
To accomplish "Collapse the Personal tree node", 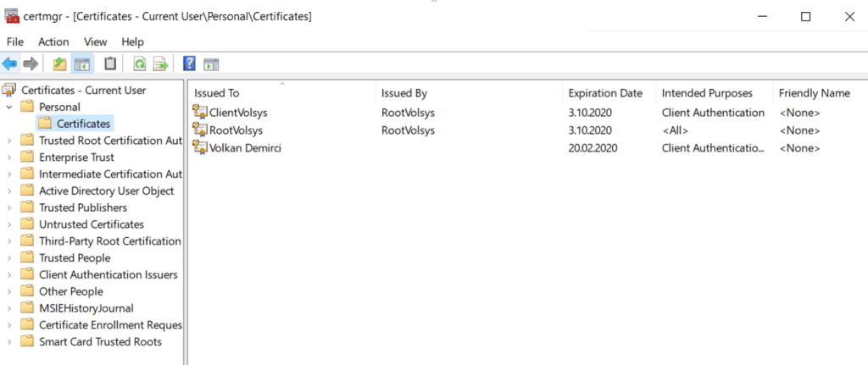I will click(8, 107).
